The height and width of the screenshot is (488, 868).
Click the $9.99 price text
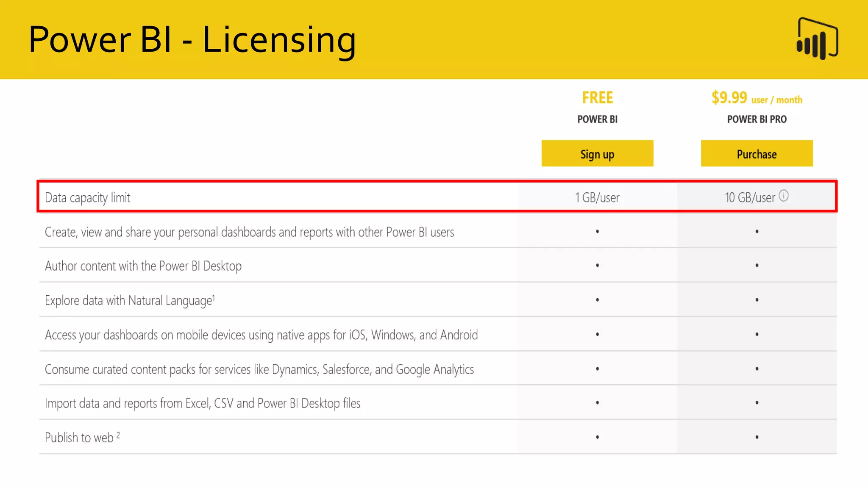729,98
